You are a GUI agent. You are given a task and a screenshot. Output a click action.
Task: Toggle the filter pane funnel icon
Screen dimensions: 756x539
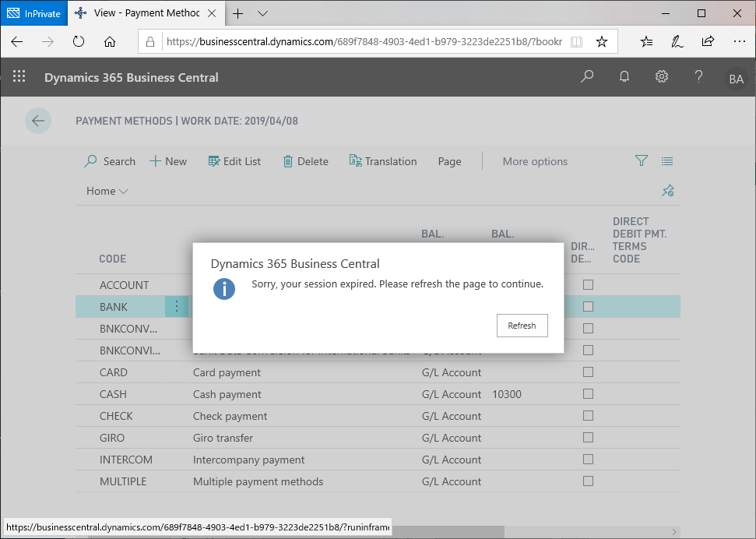642,161
